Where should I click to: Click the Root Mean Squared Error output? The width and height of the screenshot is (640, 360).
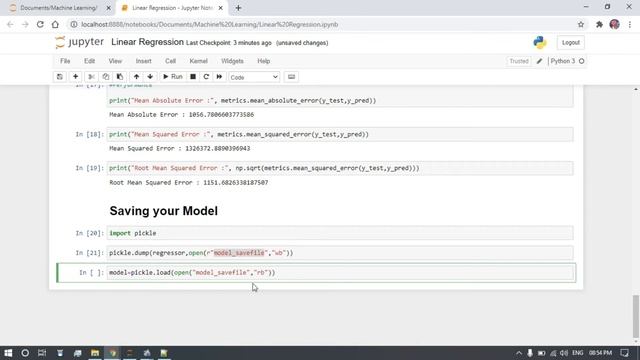[x=189, y=182]
